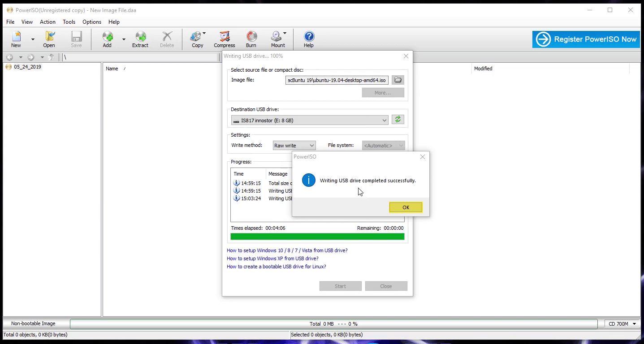Click the Remaining 00:00:00 value
The image size is (644, 344).
click(393, 228)
